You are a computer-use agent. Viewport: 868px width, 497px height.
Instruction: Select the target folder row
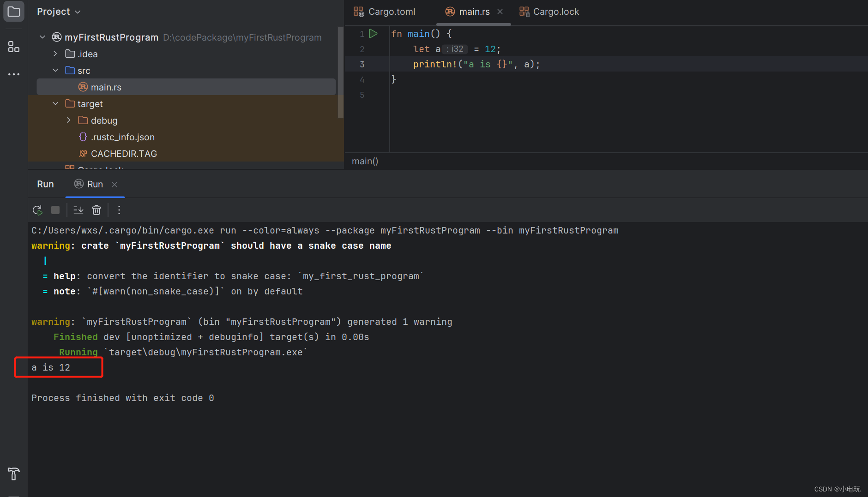tap(186, 103)
